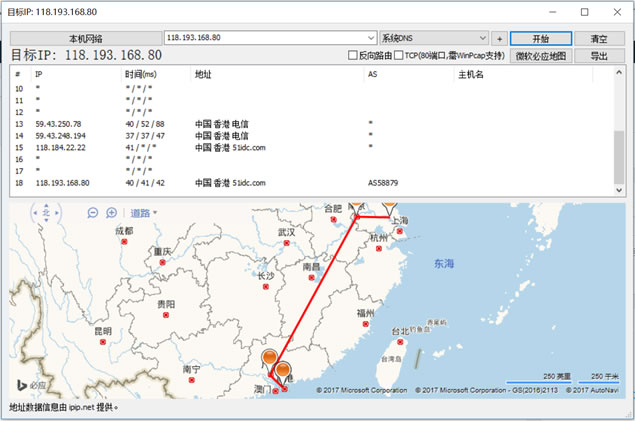Click the 导出 export button
This screenshot has height=421, width=635.
tap(599, 56)
